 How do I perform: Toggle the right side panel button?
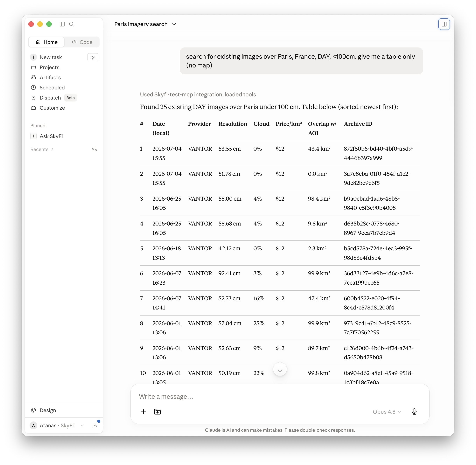tap(444, 24)
